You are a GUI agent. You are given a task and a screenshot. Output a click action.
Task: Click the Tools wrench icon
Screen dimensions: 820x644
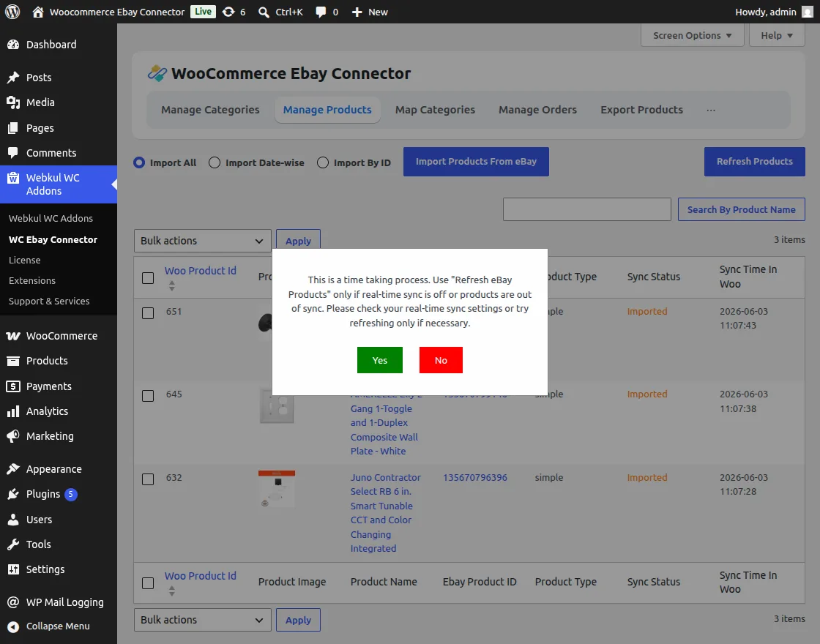point(13,544)
